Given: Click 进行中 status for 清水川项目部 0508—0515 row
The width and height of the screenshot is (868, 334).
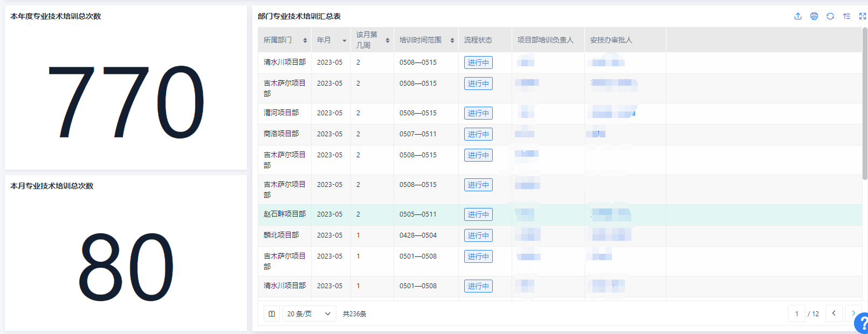Looking at the screenshot, I should point(478,63).
